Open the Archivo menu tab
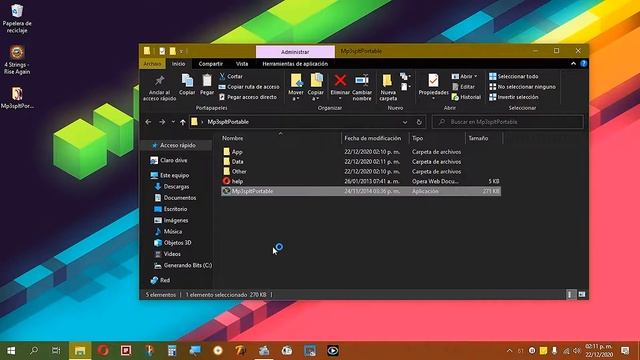 (152, 64)
